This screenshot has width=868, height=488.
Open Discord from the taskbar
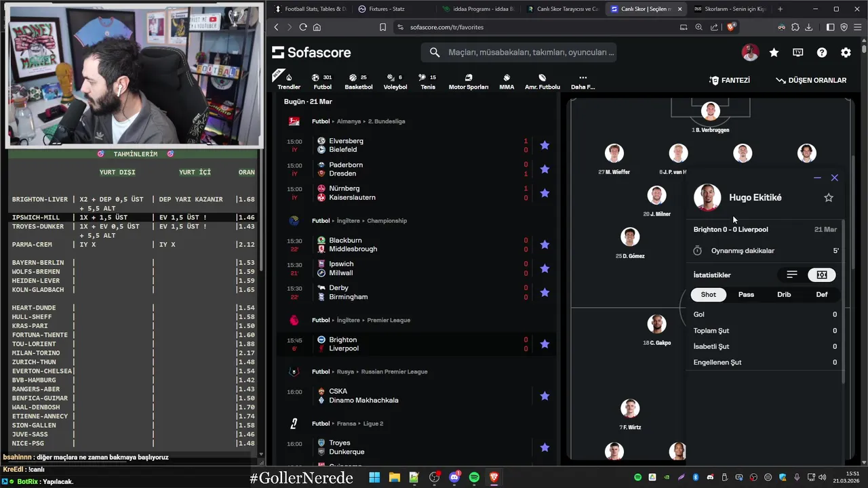point(454,478)
